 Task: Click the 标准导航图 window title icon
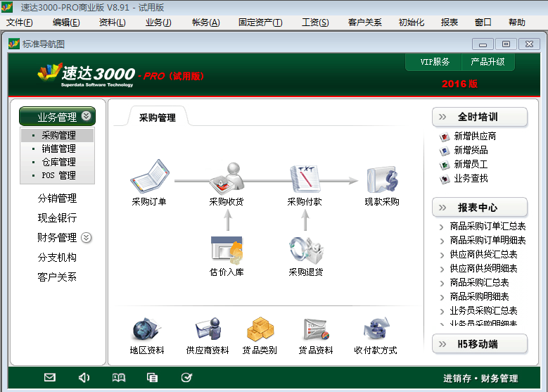(x=13, y=44)
